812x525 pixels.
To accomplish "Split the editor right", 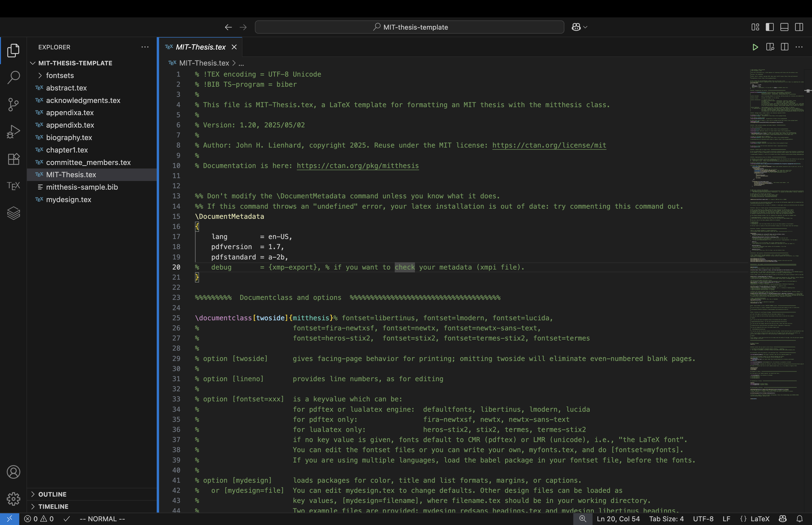I will coord(785,47).
